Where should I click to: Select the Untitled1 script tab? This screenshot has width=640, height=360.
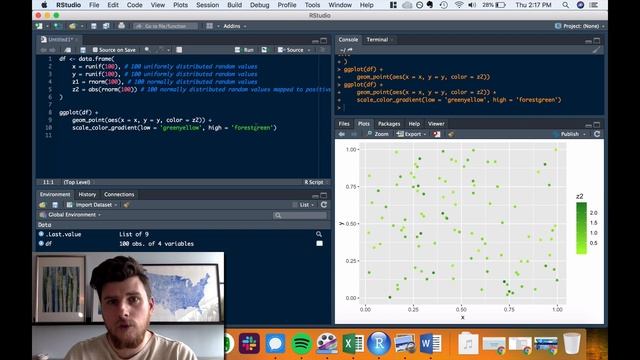(60, 40)
